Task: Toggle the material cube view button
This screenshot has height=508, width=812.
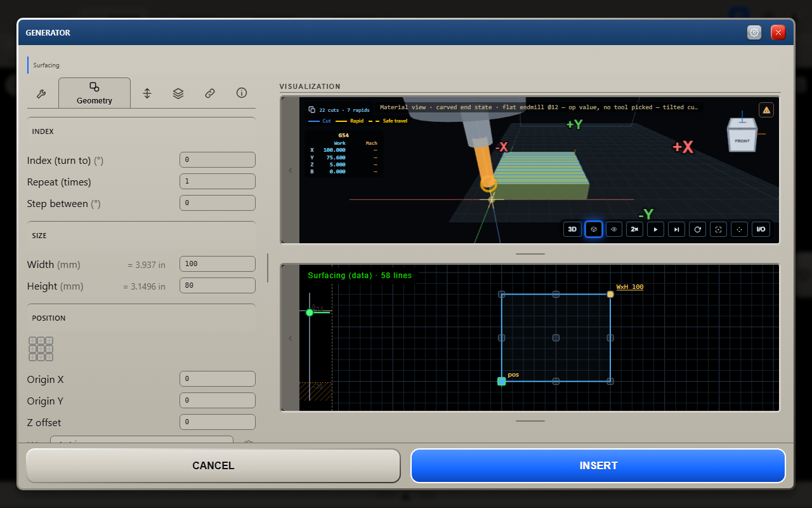Action: pos(593,229)
